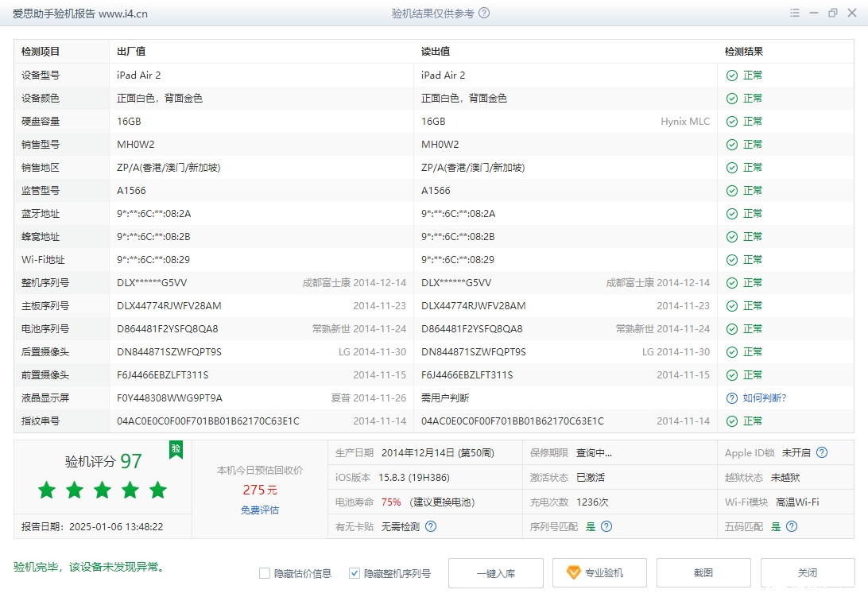868x601 pixels.
Task: Click the check icon in 后置摄像头 row
Action: (732, 352)
